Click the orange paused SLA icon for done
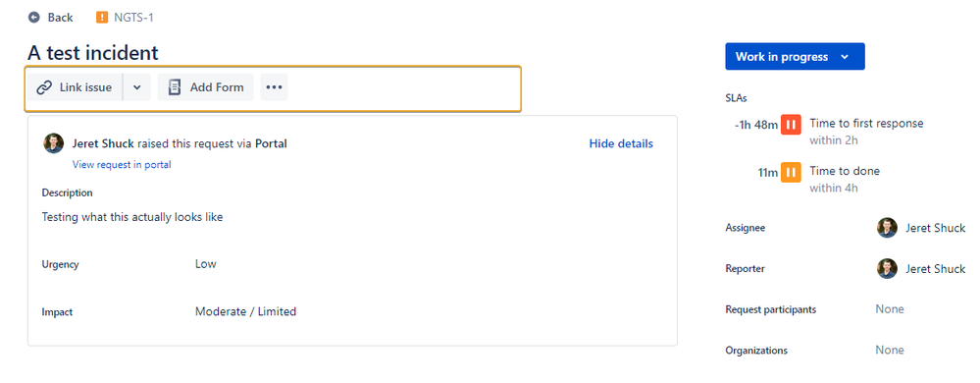This screenshot has width=980, height=383. click(791, 172)
